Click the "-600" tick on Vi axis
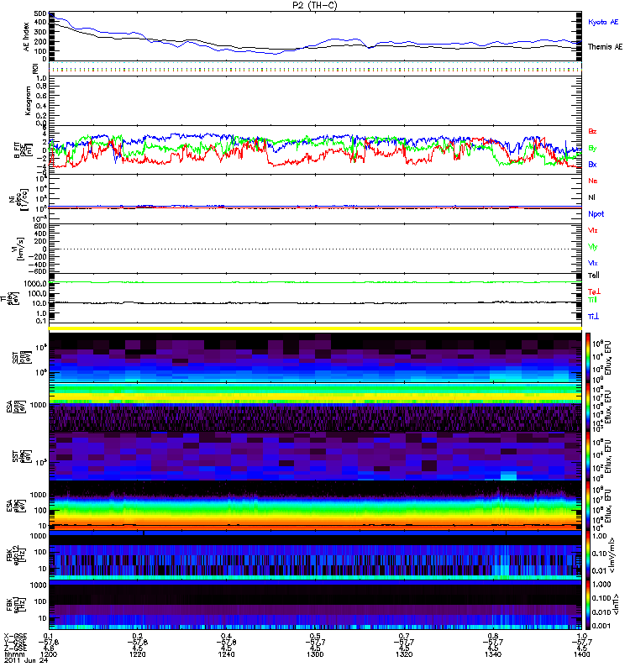 point(38,271)
